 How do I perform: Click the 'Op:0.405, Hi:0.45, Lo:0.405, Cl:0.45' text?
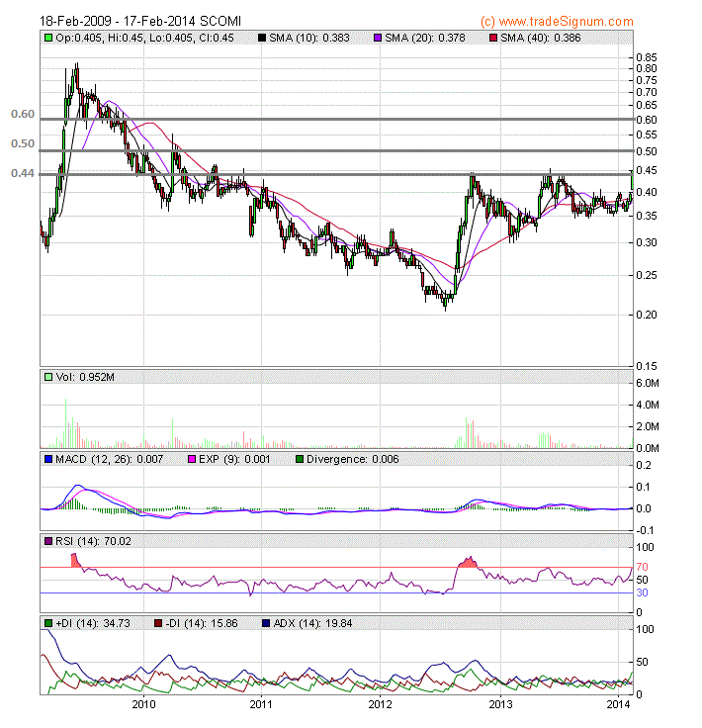tap(144, 38)
